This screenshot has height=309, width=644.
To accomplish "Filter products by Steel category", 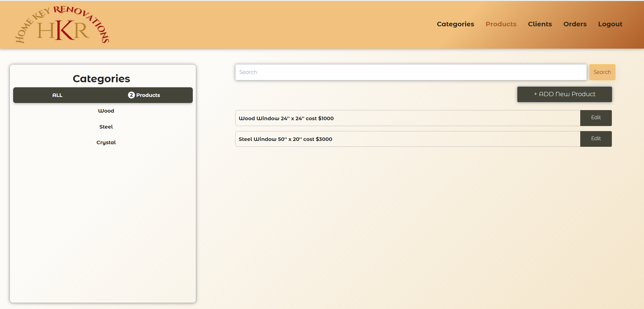I will (x=106, y=127).
